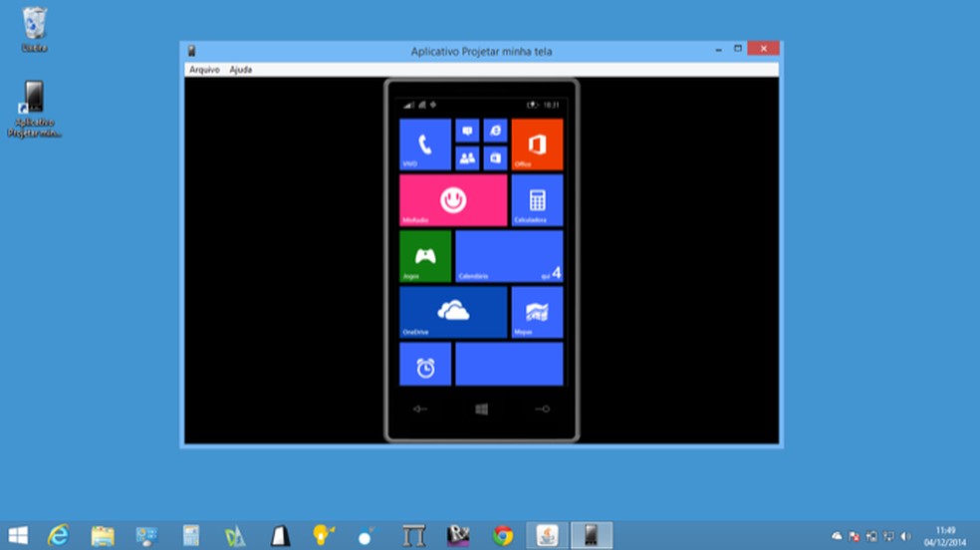Open the Mapas tile

coord(537,312)
